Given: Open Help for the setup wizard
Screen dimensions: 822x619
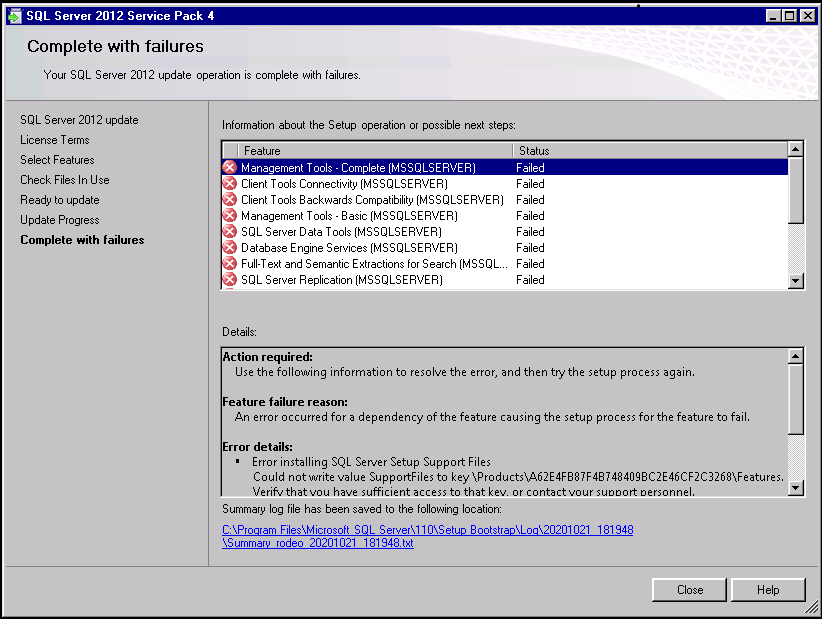Looking at the screenshot, I should (768, 590).
